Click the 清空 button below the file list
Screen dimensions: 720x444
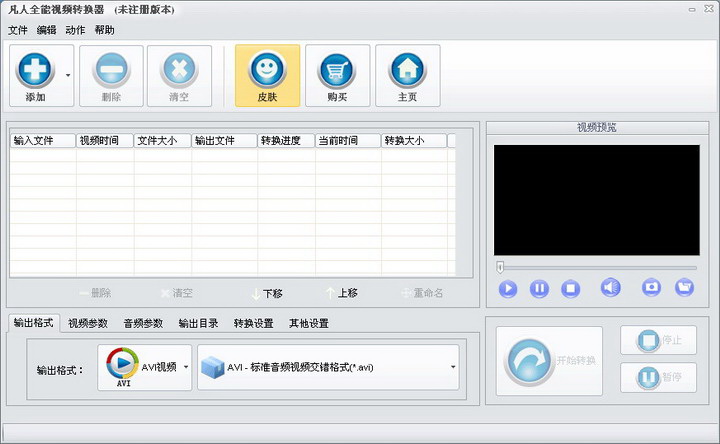pyautogui.click(x=177, y=293)
